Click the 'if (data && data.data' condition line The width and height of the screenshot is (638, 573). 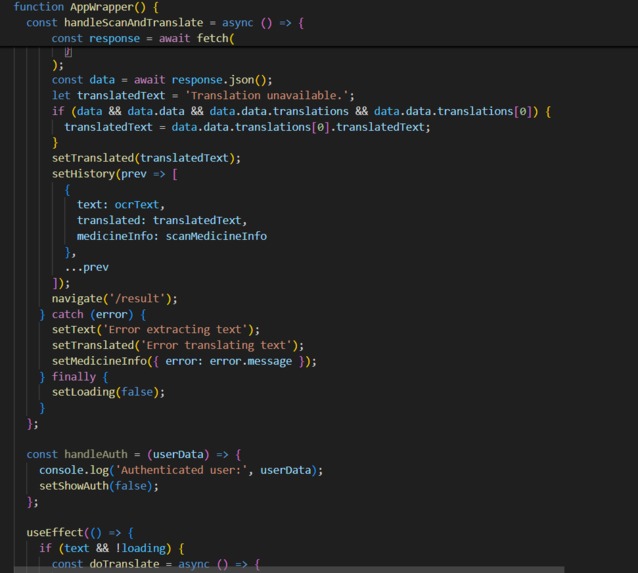(x=302, y=111)
